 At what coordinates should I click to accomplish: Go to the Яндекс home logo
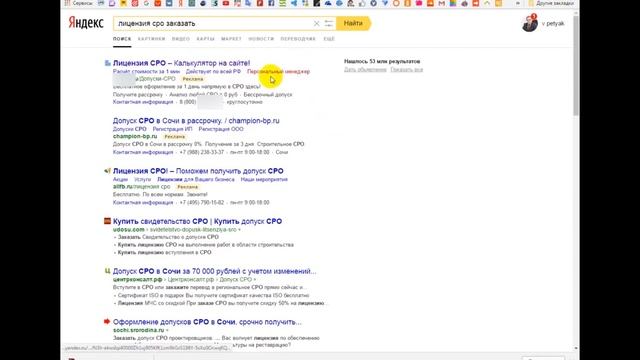click(86, 23)
